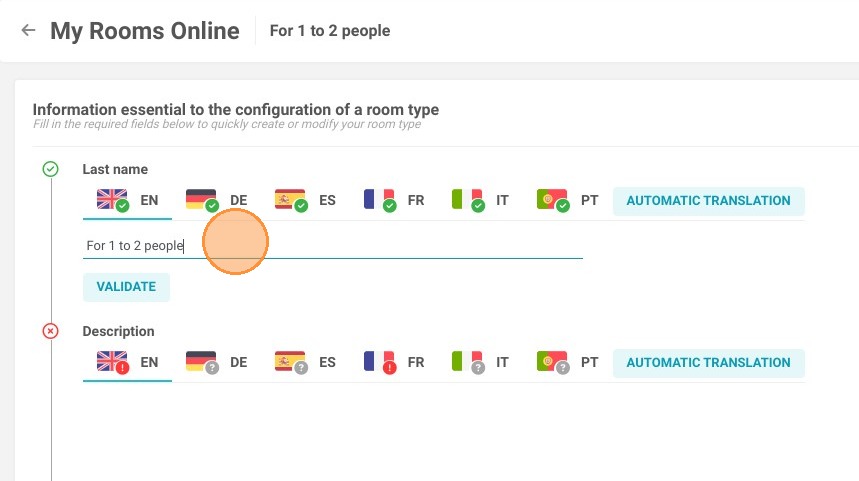This screenshot has width=859, height=481.
Task: Select the German flag in Last name row
Action: 202,199
